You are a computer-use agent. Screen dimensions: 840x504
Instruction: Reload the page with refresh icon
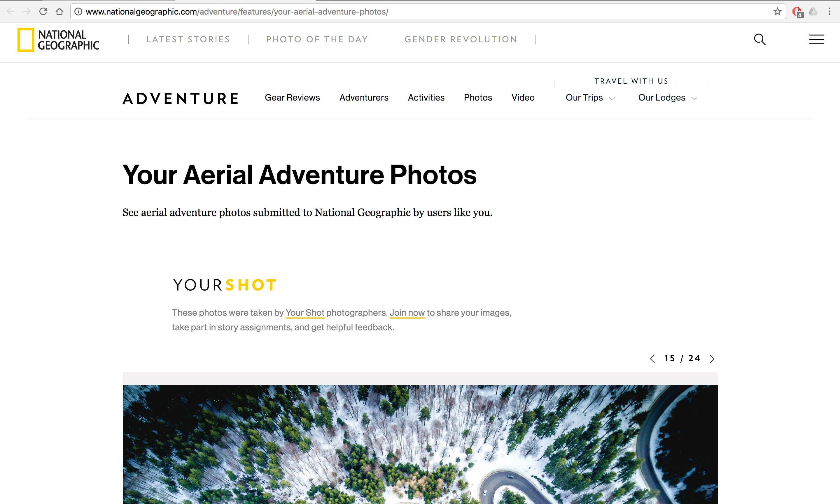click(x=43, y=12)
